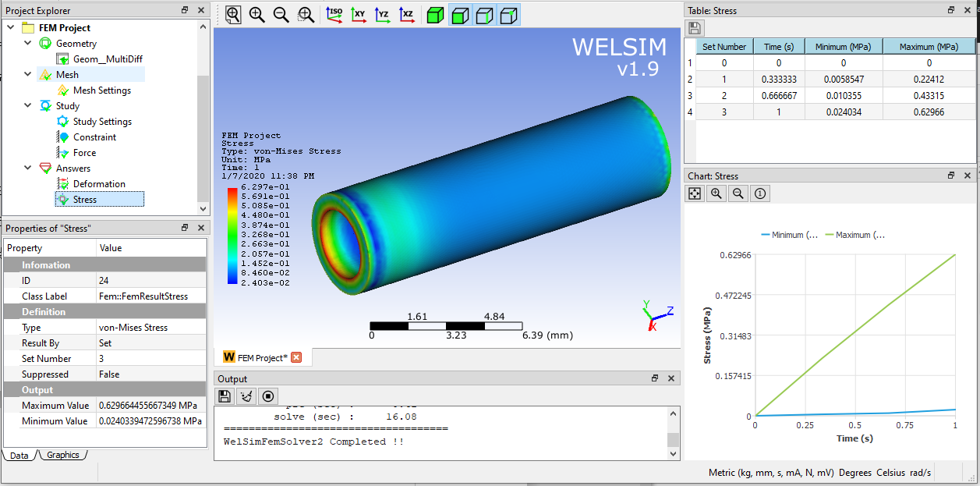Collapse the Answers tree node
The height and width of the screenshot is (486, 980).
pyautogui.click(x=28, y=168)
